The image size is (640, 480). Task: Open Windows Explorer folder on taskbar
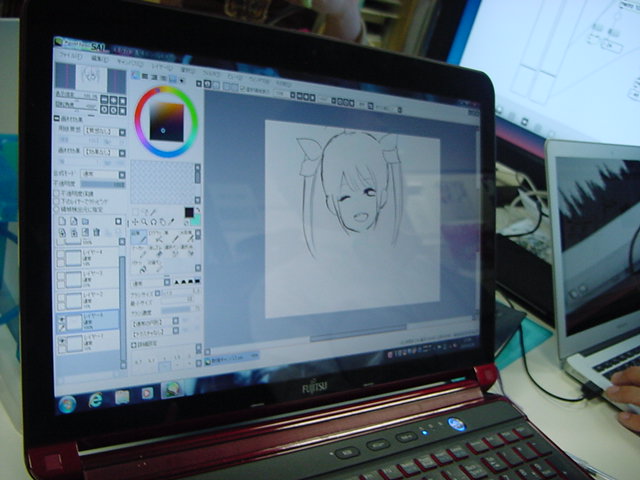(x=122, y=397)
